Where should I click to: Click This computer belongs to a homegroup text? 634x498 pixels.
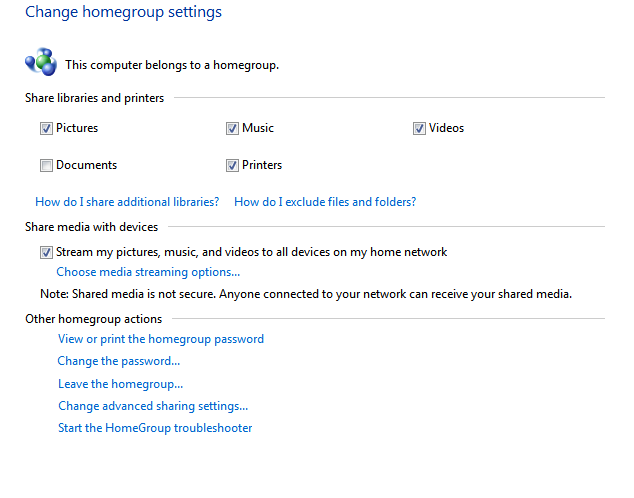pyautogui.click(x=172, y=65)
